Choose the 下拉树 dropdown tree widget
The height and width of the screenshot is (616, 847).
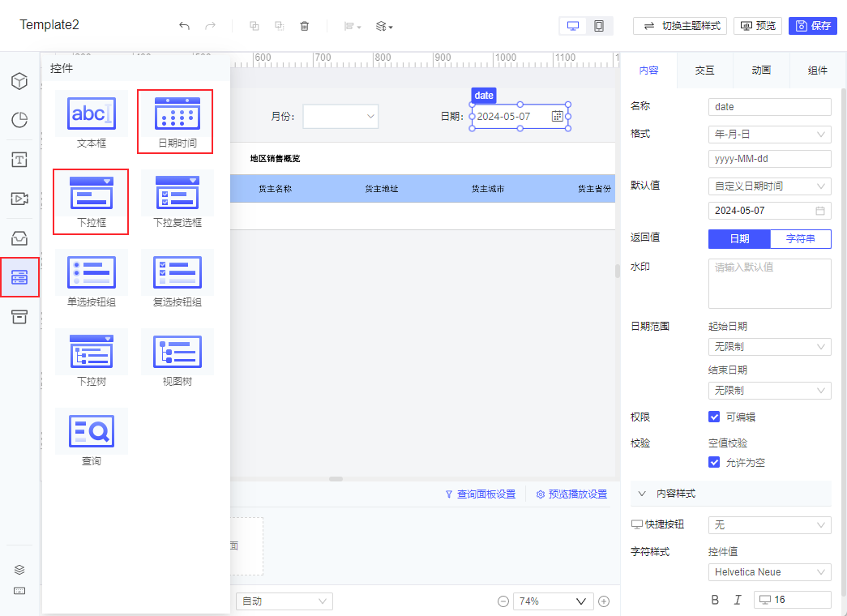coord(92,358)
